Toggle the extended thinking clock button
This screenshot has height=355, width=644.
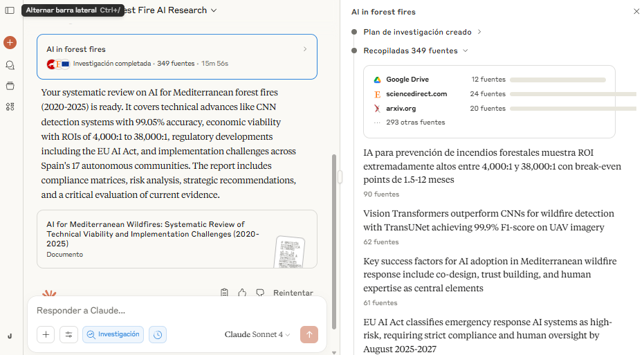pyautogui.click(x=158, y=334)
